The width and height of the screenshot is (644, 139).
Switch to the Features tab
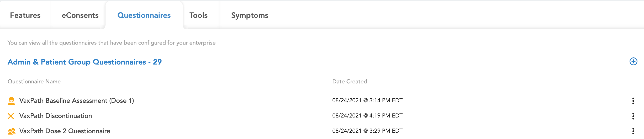click(x=25, y=15)
